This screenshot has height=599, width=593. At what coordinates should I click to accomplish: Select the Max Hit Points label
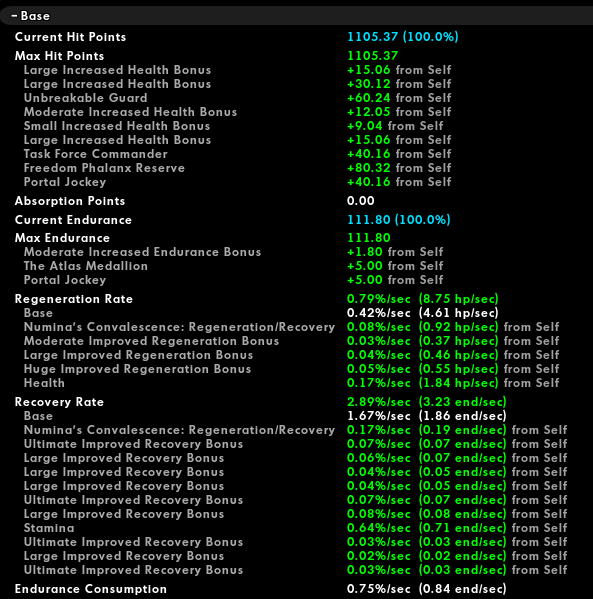59,56
